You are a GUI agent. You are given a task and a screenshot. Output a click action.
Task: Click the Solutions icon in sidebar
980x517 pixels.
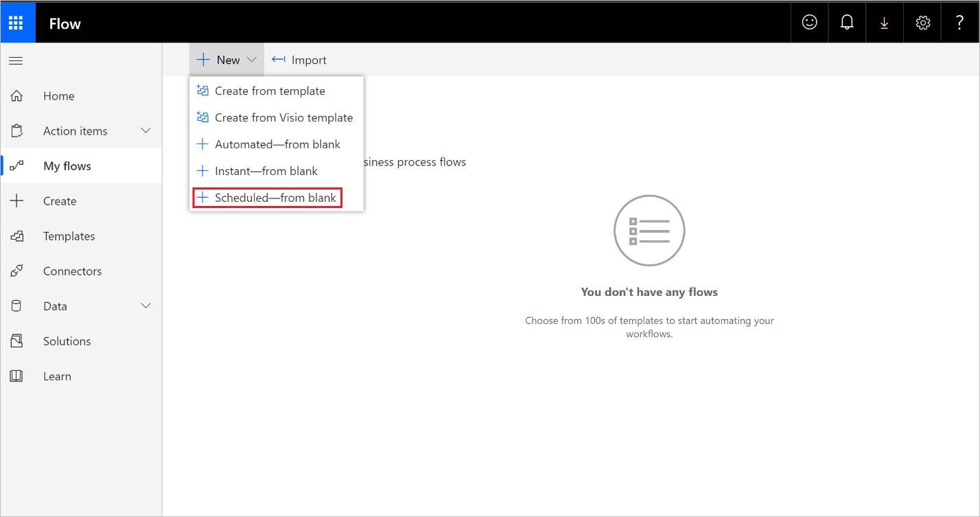17,341
